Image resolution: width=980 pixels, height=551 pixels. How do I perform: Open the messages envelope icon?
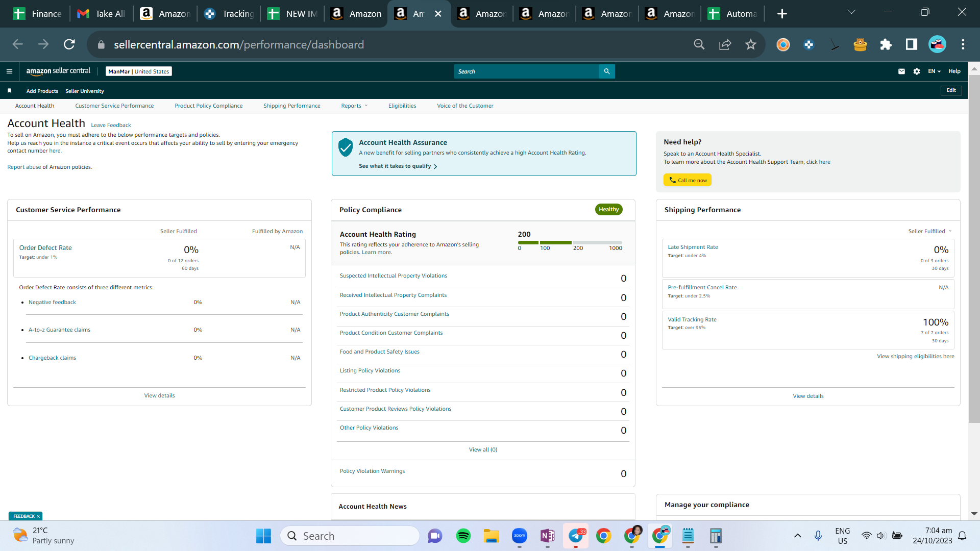click(x=901, y=71)
